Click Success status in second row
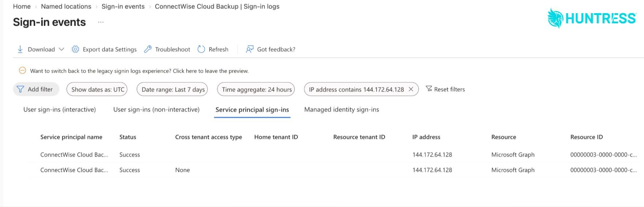The height and width of the screenshot is (207, 644). (130, 170)
